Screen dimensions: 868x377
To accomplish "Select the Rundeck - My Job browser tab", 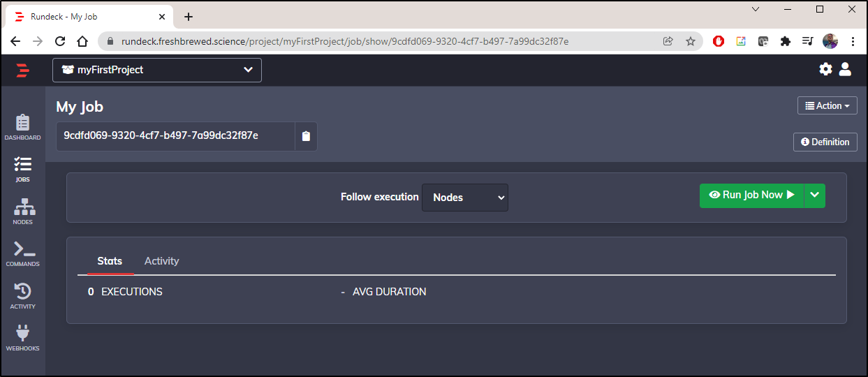I will pos(91,17).
